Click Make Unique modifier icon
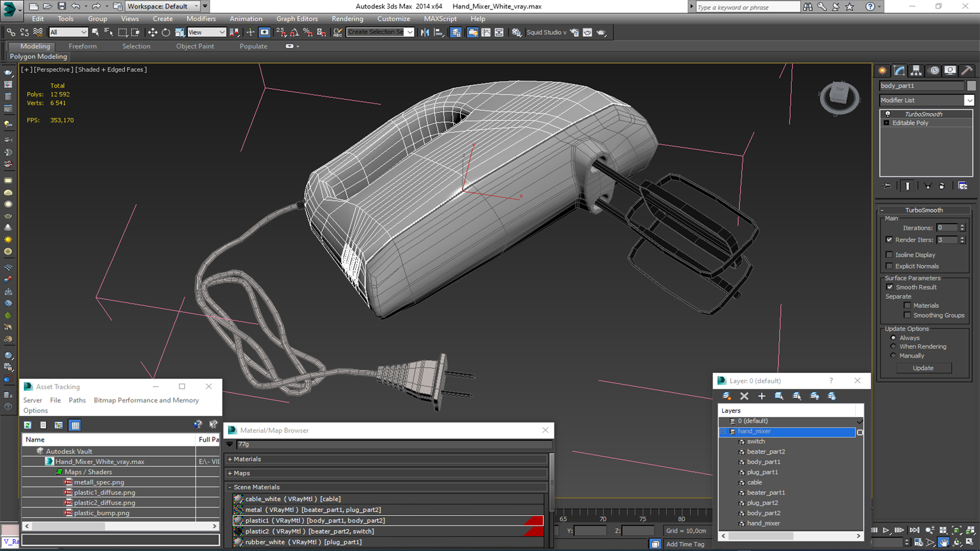Image resolution: width=980 pixels, height=551 pixels. [927, 186]
